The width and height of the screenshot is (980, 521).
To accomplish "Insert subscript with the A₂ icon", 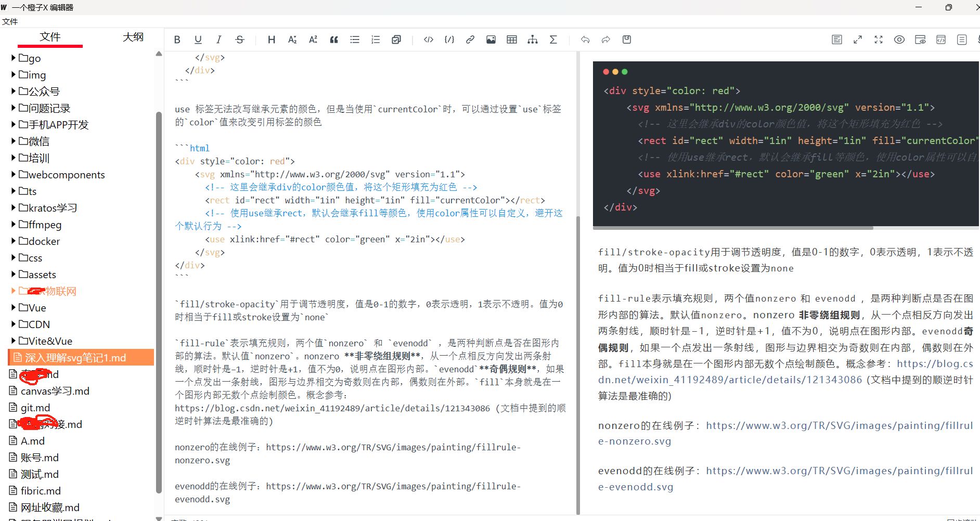I will 292,40.
